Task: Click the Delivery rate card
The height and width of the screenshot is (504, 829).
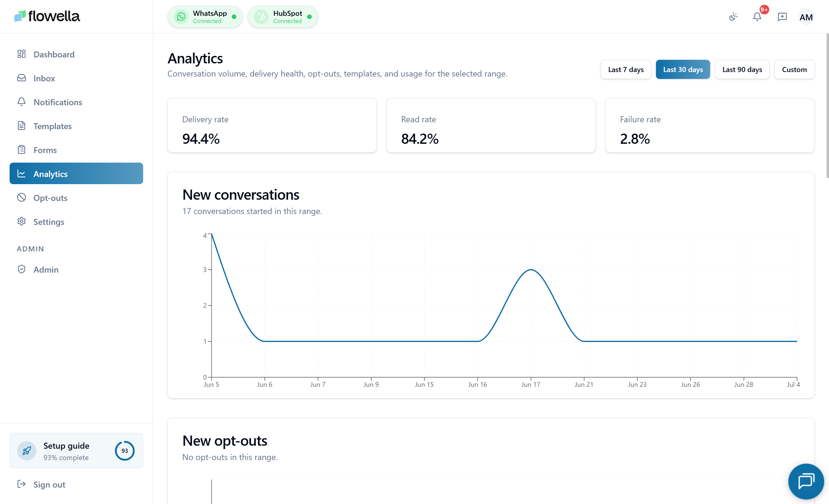Action: click(272, 126)
